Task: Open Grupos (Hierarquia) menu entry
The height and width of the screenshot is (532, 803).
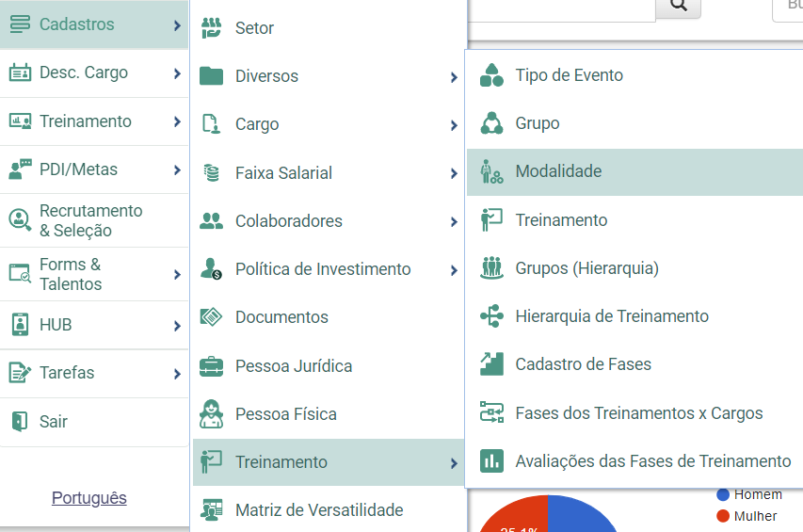Action: tap(635, 268)
